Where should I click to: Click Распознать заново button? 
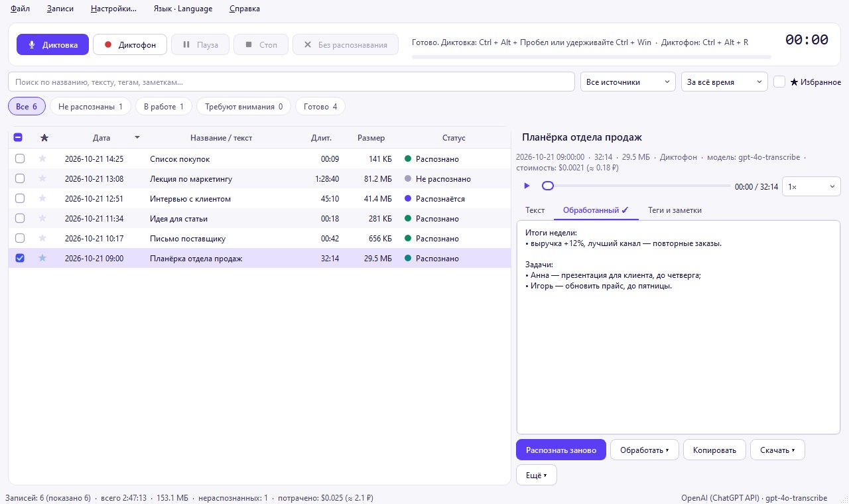(561, 450)
